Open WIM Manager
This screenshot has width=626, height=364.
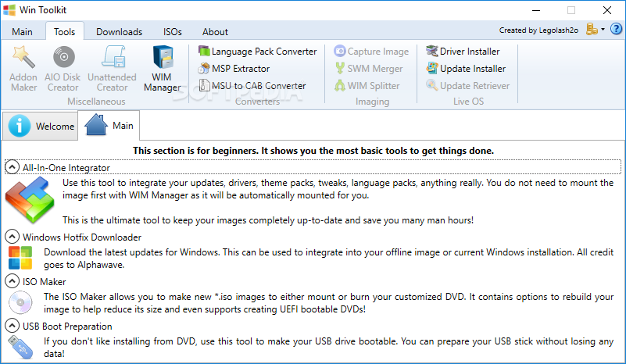[x=162, y=69]
